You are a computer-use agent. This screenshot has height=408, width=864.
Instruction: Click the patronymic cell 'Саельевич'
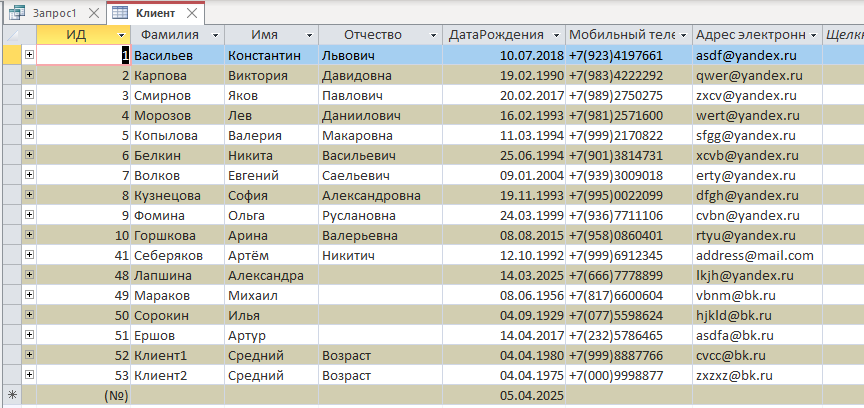click(380, 176)
